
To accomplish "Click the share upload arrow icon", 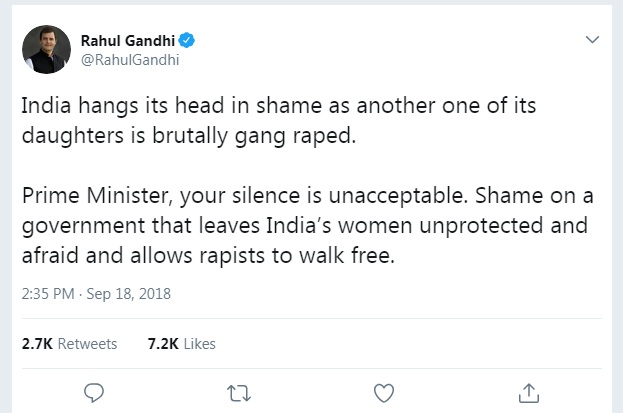I will click(526, 392).
